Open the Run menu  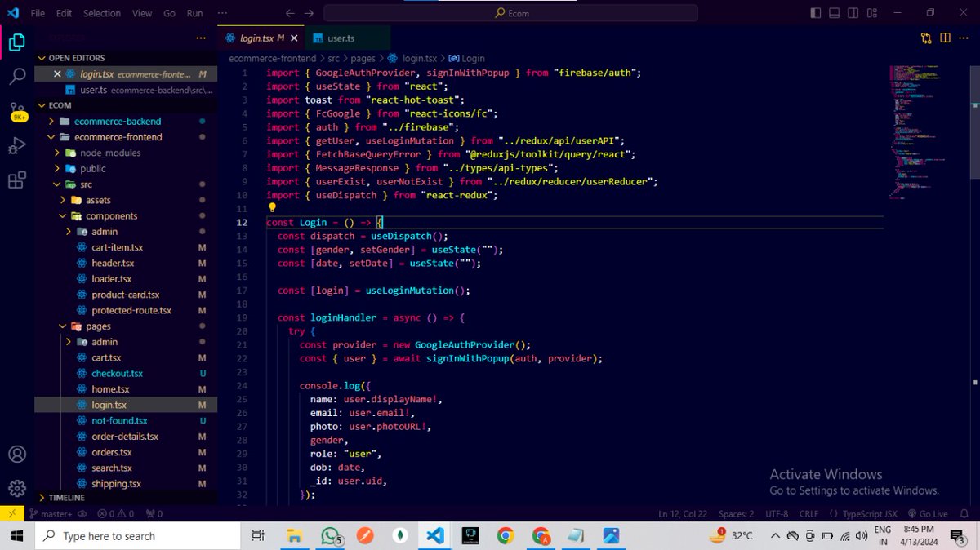194,13
